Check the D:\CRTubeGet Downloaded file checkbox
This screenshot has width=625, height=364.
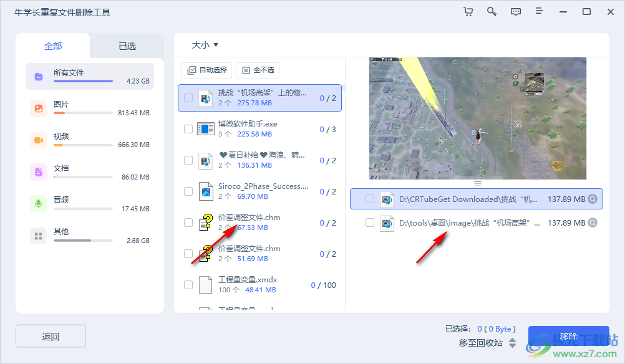[x=370, y=199]
